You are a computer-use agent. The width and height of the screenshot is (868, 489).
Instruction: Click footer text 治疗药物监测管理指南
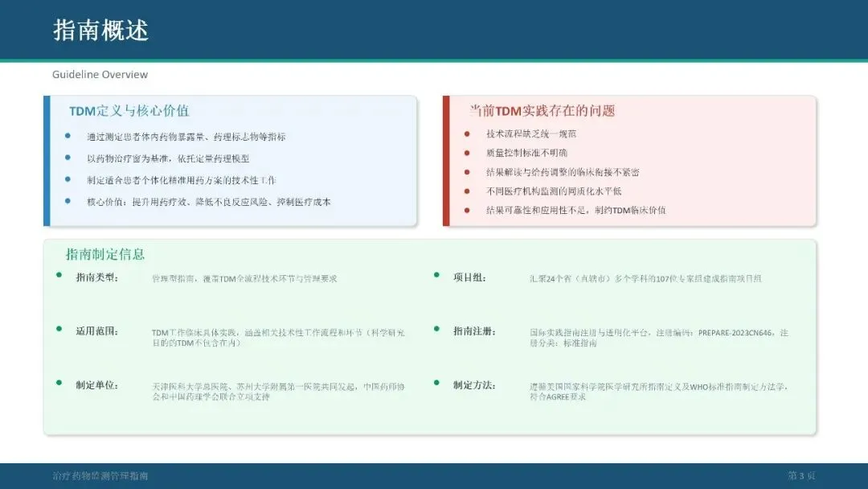click(100, 475)
